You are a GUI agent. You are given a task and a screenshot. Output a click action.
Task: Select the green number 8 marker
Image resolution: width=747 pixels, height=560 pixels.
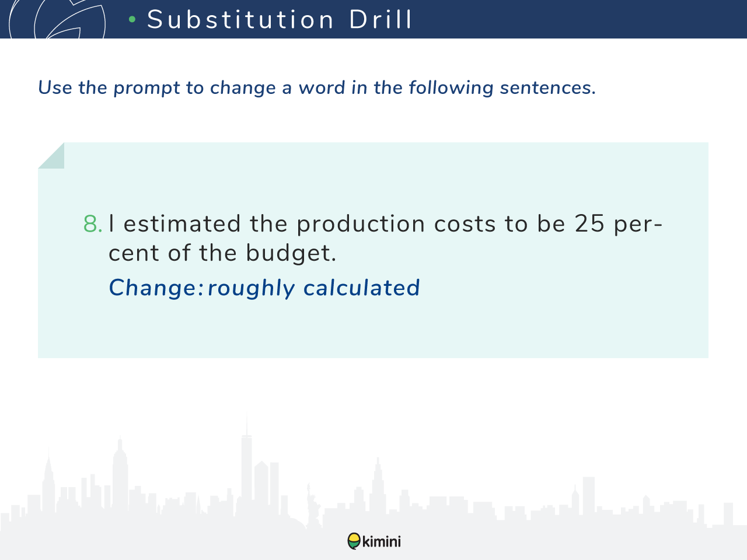coord(93,224)
